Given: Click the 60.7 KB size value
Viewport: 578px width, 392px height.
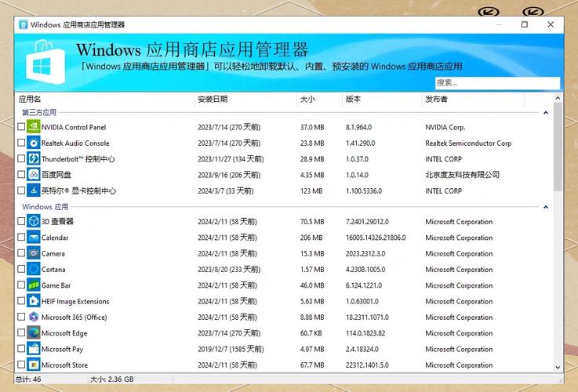Looking at the screenshot, I should coord(311,333).
